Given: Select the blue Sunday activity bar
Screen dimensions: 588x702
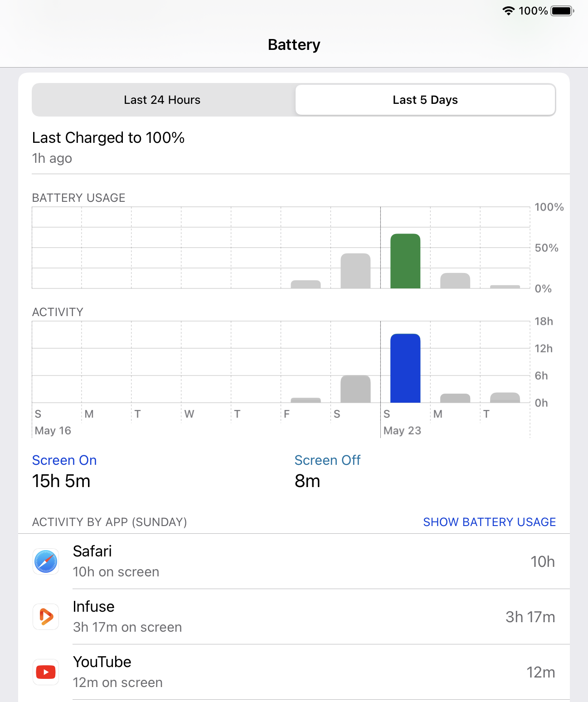Looking at the screenshot, I should [x=405, y=368].
